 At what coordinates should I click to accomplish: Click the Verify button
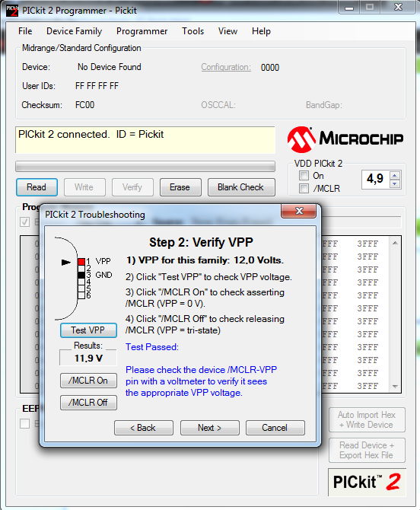[x=132, y=187]
